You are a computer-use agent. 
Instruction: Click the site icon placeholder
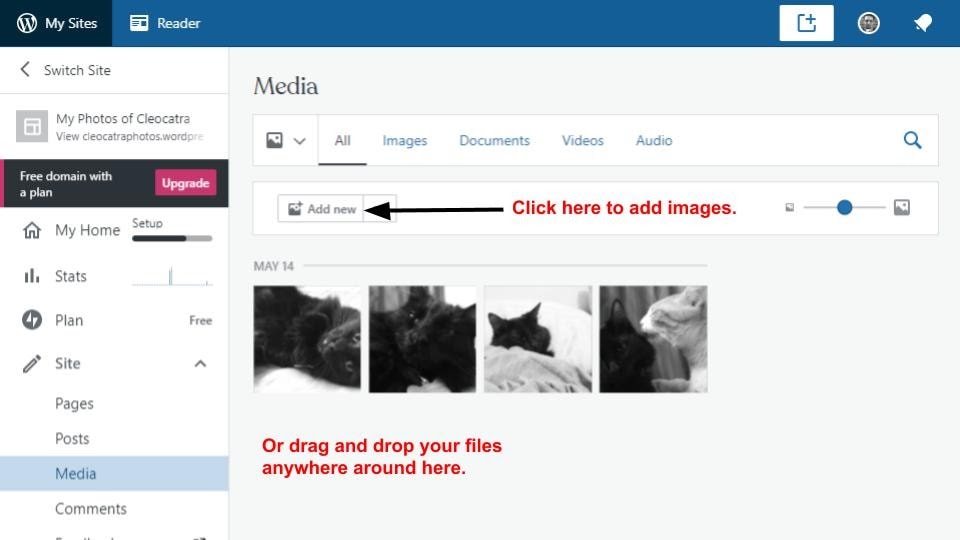pos(32,126)
